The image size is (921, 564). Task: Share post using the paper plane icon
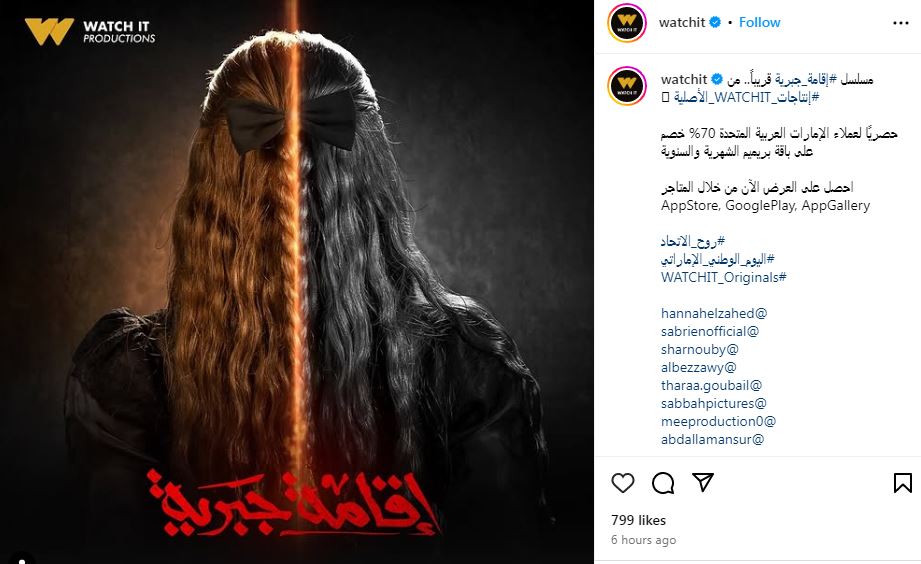pyautogui.click(x=703, y=482)
